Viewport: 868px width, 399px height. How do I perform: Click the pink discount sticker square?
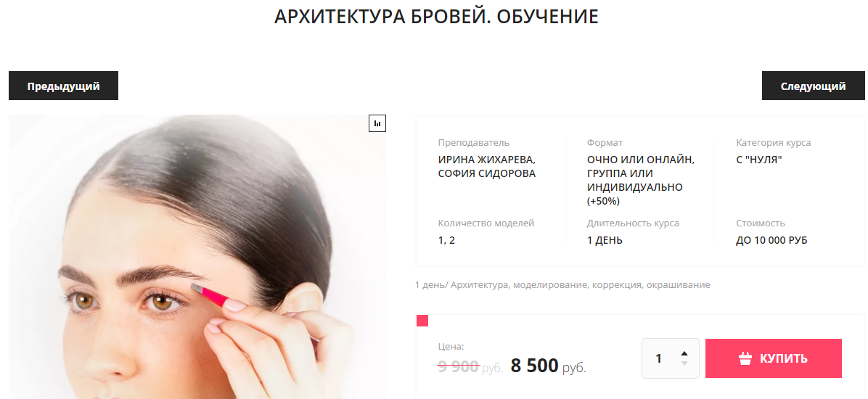[422, 321]
